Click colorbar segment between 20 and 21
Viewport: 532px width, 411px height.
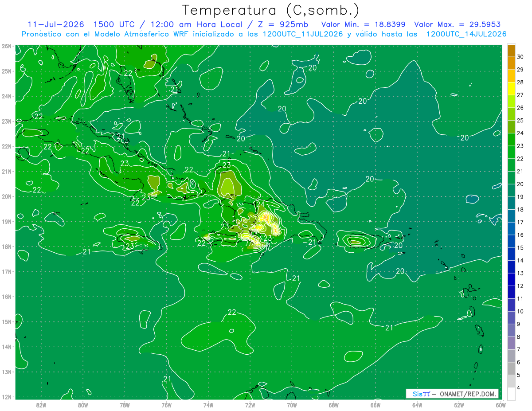(511, 178)
